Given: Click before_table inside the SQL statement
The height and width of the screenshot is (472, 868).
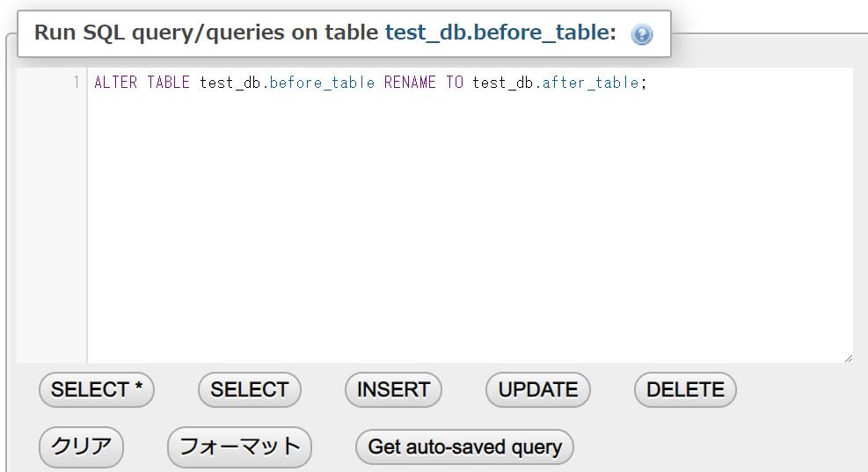Looking at the screenshot, I should [x=323, y=84].
